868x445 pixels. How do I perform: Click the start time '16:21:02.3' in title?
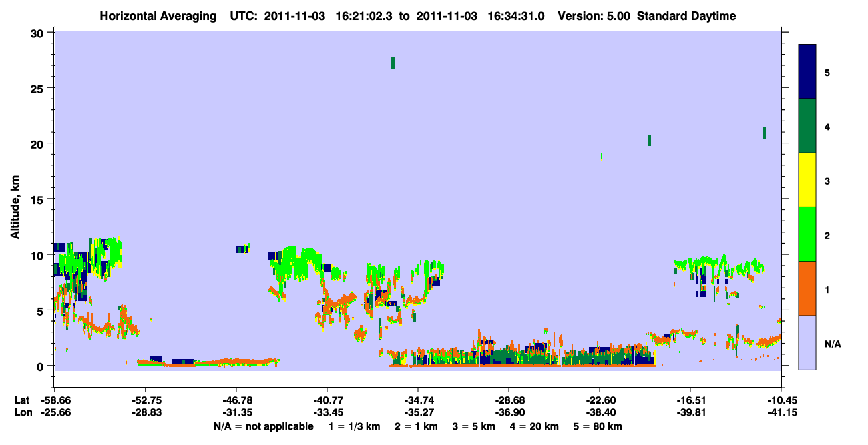click(x=365, y=16)
